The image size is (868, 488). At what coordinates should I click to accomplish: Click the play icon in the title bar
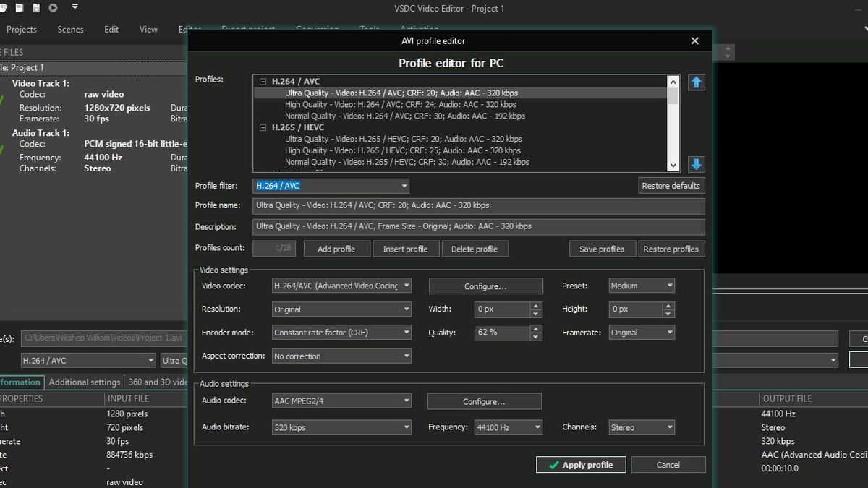[x=51, y=8]
